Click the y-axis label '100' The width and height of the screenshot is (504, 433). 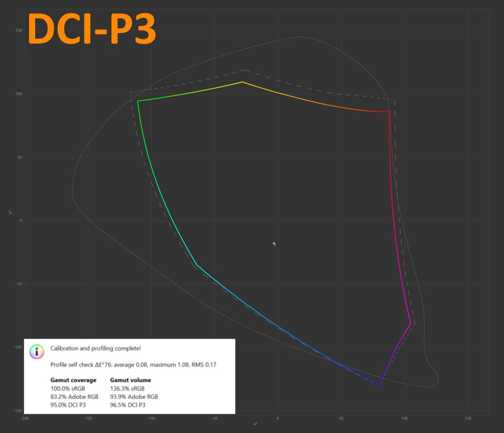coord(19,94)
